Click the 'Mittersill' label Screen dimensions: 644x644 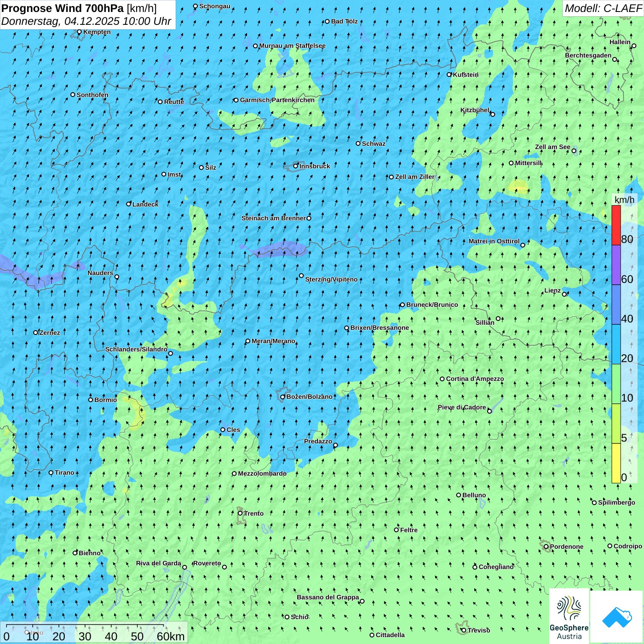pyautogui.click(x=529, y=163)
